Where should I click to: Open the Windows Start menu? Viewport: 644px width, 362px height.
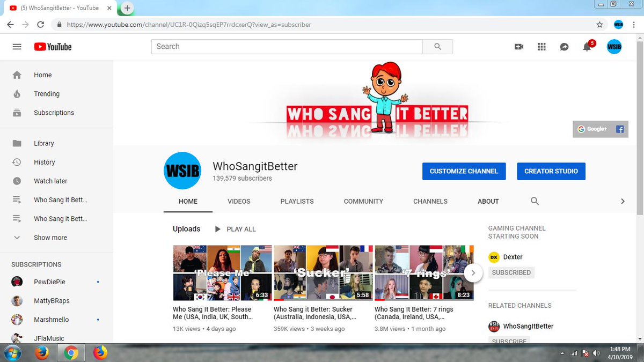12,352
